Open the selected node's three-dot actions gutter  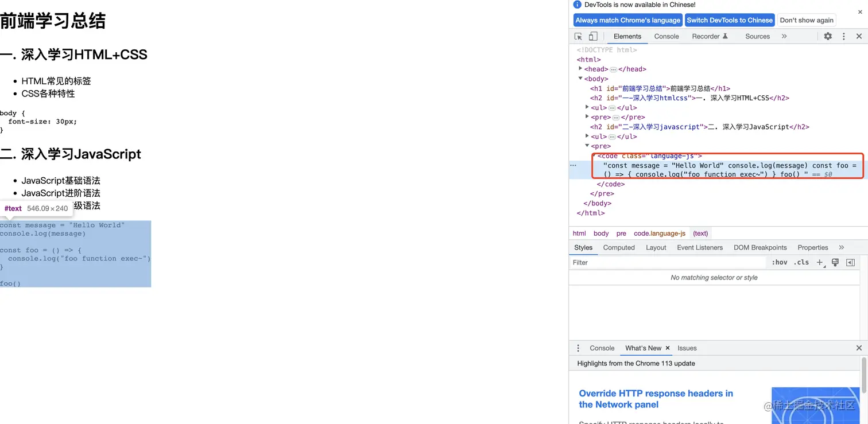point(573,165)
